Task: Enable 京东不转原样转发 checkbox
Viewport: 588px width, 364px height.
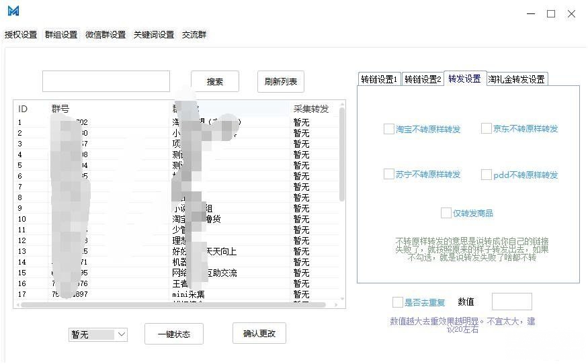Action: (x=487, y=128)
